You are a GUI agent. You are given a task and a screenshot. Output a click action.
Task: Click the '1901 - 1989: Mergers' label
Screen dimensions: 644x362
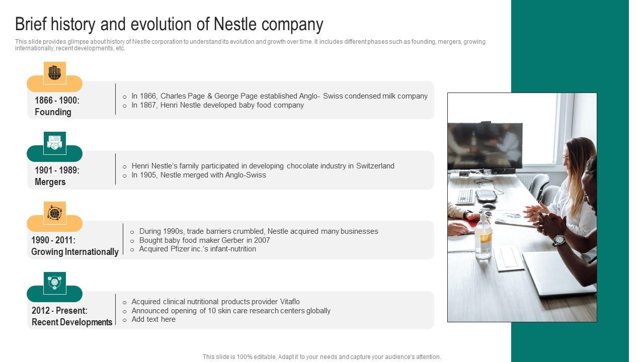(x=57, y=176)
